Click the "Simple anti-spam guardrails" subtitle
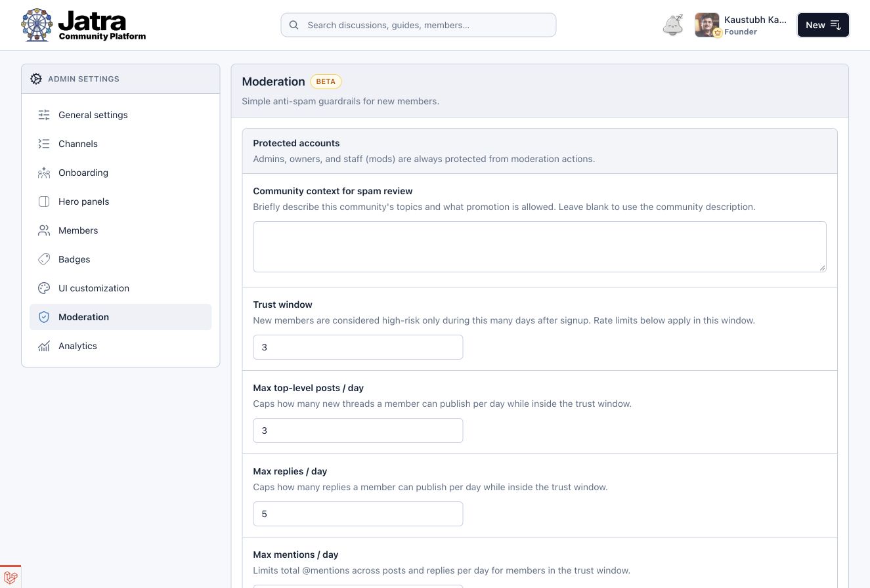 340,101
